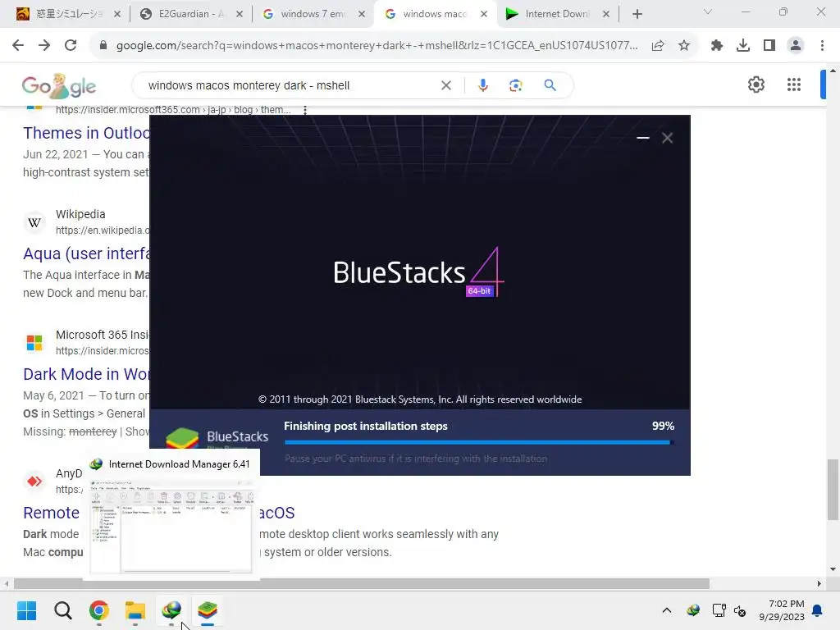Click the horizontal scrollbar thumb
This screenshot has height=630, width=840.
[362, 583]
